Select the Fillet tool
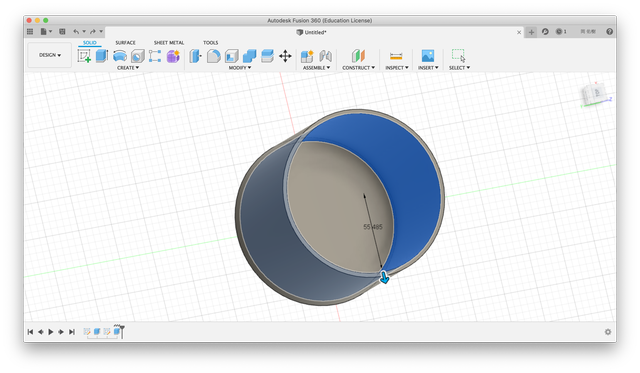 point(213,56)
